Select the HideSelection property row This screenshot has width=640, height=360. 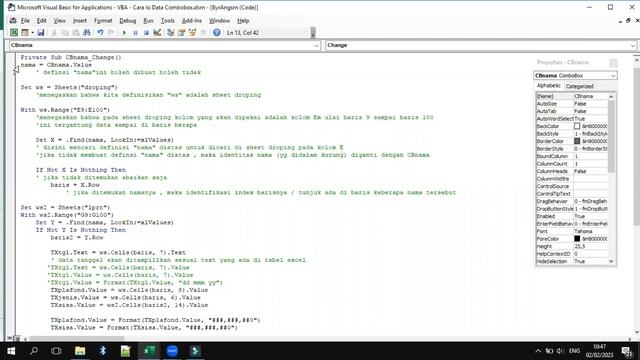click(572, 261)
